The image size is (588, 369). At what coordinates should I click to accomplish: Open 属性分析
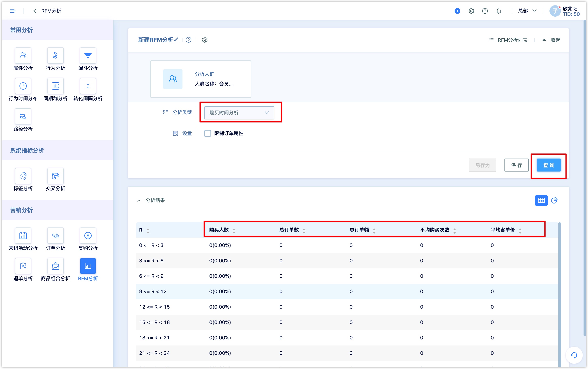coord(23,59)
